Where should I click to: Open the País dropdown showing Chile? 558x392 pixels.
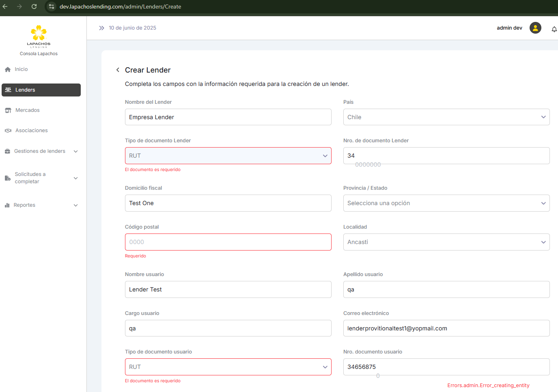click(x=446, y=117)
